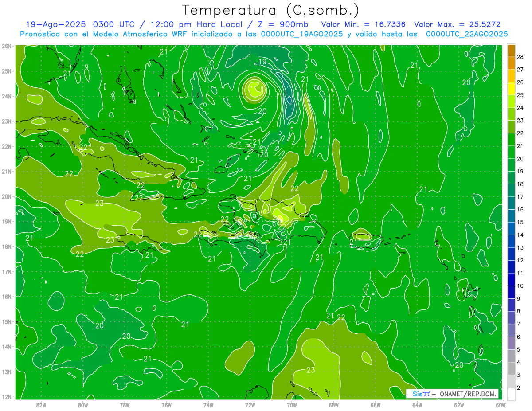Click the legend value 24
The height and width of the screenshot is (411, 532).
520,108
